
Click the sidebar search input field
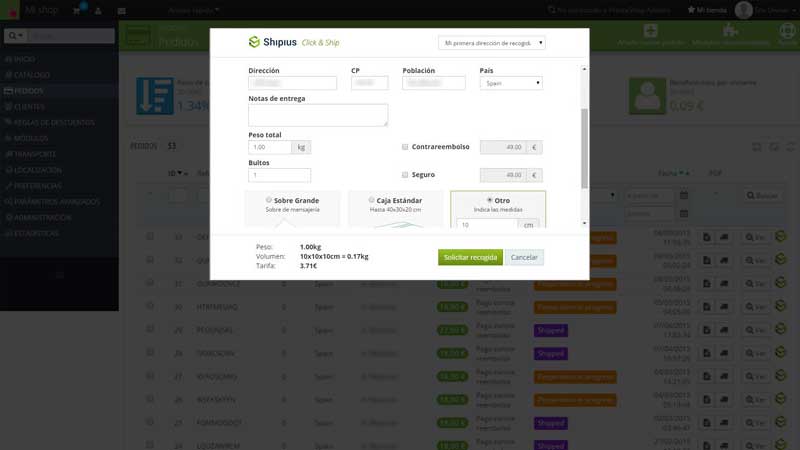pos(71,36)
